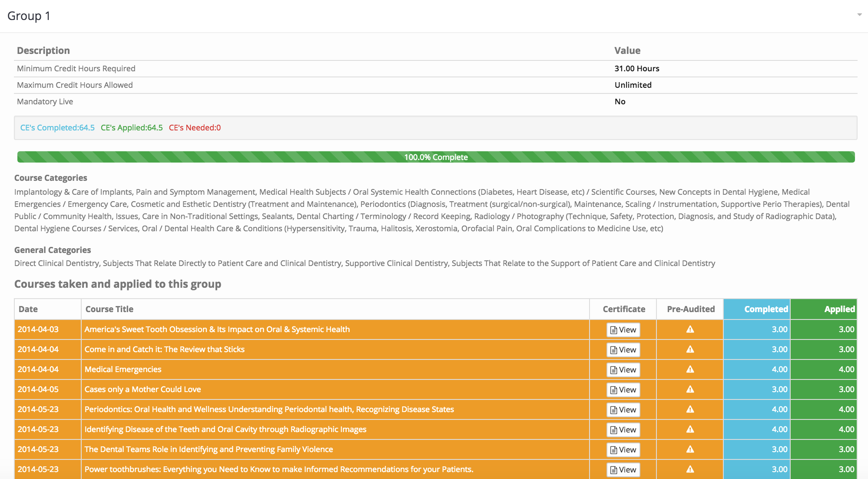This screenshot has width=868, height=479.
Task: Click The Dental Teams Role course title
Action: (x=209, y=449)
